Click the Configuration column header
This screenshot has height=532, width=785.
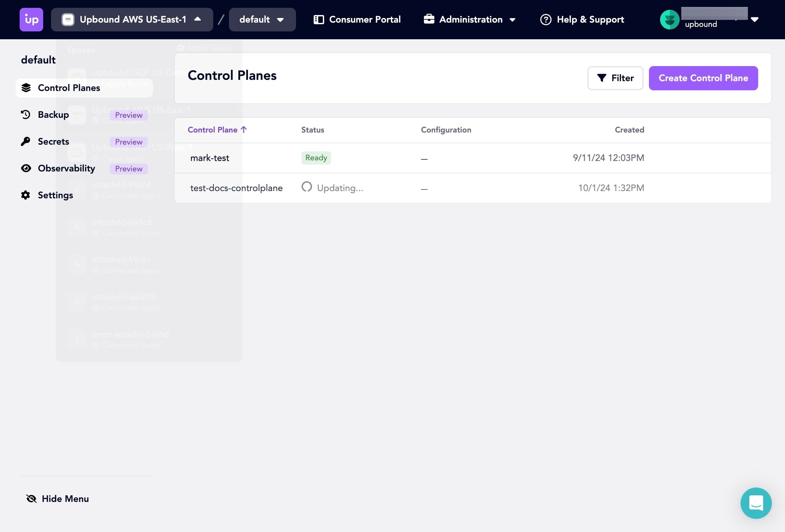(x=446, y=130)
